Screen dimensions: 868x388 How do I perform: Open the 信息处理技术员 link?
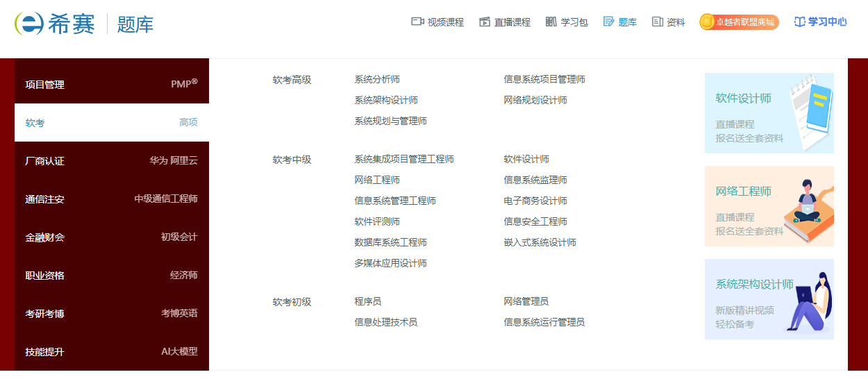coord(386,323)
